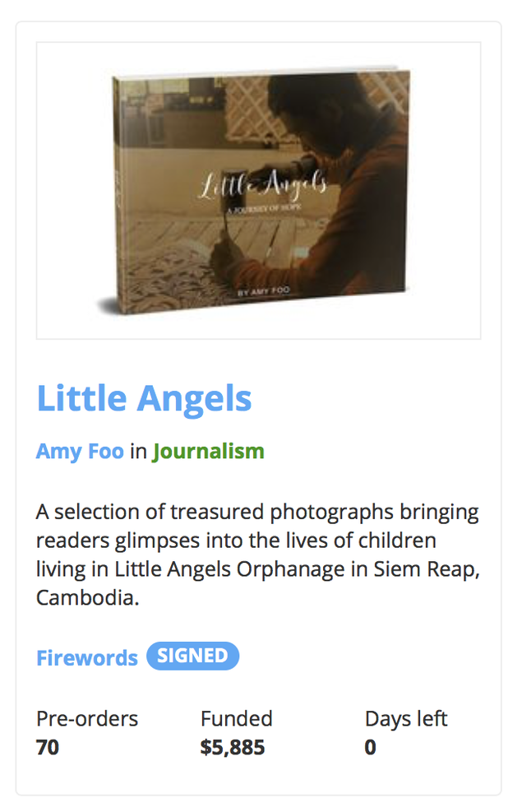Select the Pre-orders label

(x=87, y=719)
